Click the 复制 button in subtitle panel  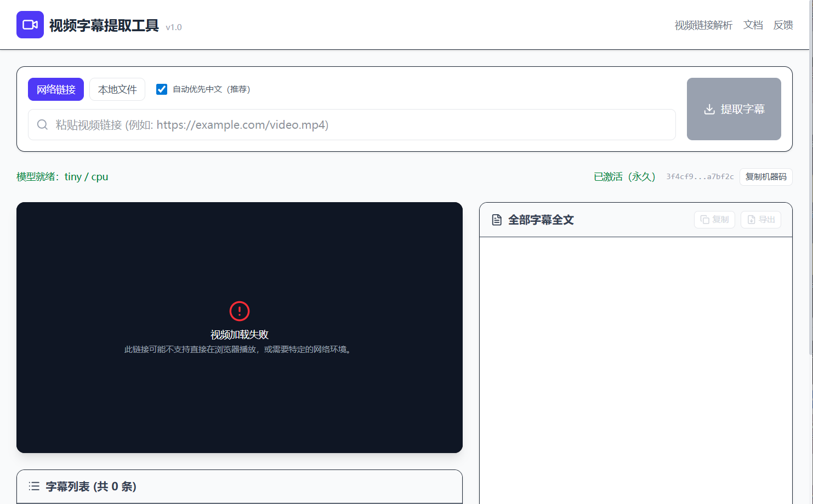(714, 220)
